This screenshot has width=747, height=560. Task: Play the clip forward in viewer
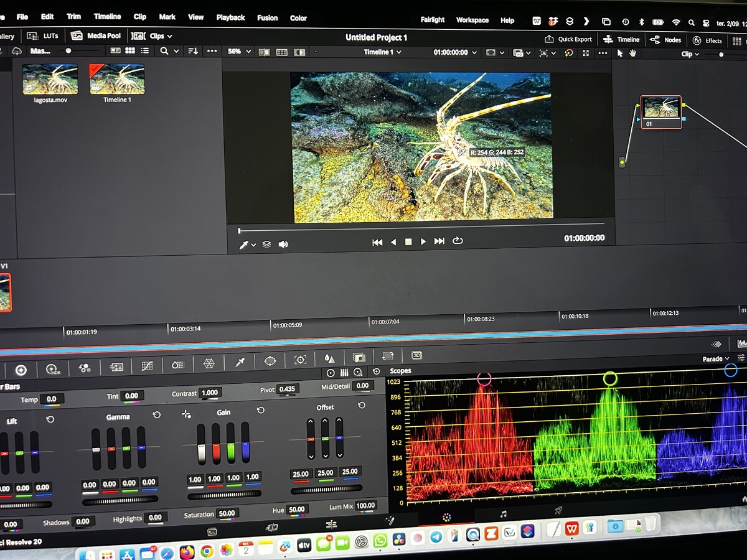click(423, 241)
